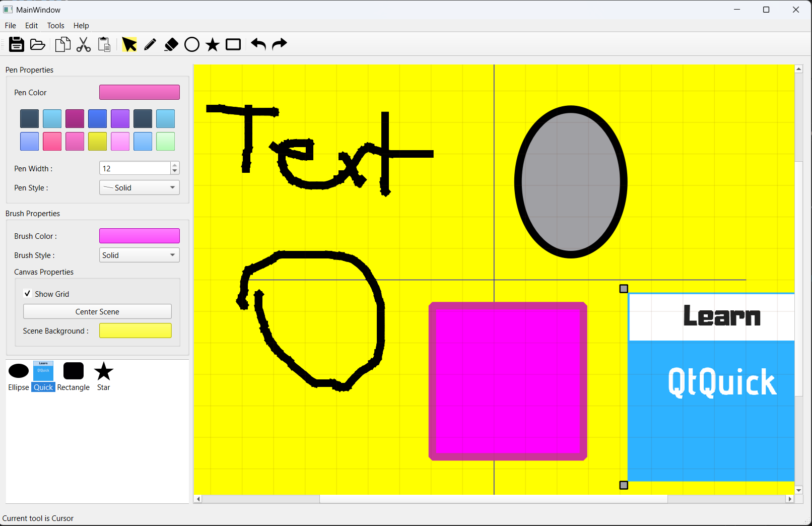Viewport: 812px width, 526px height.
Task: Cut the selection using the scissors icon
Action: (83, 44)
